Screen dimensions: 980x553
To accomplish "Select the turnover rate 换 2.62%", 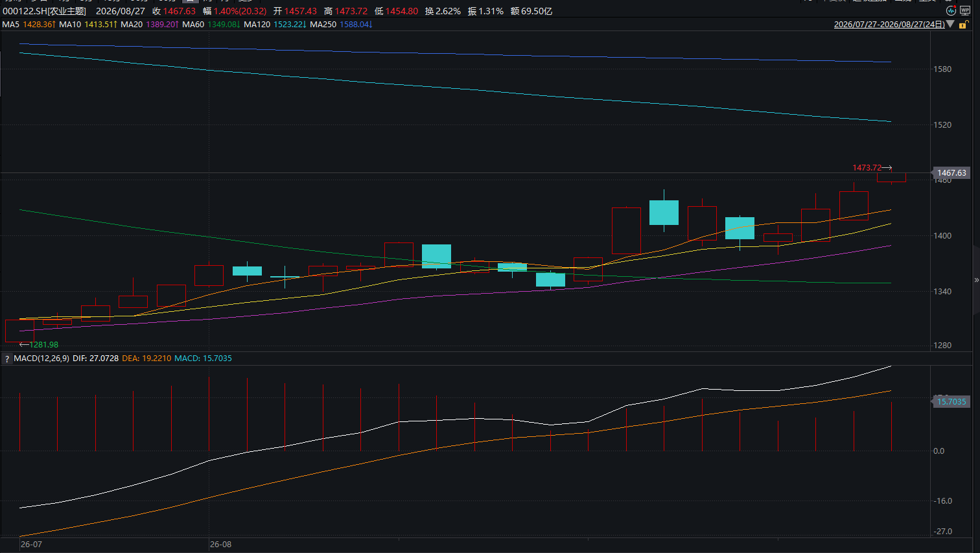I will pyautogui.click(x=443, y=11).
